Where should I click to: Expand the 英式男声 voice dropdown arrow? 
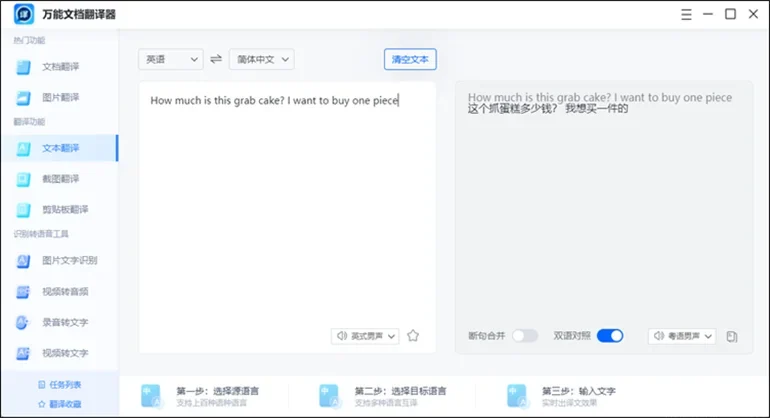(x=391, y=336)
